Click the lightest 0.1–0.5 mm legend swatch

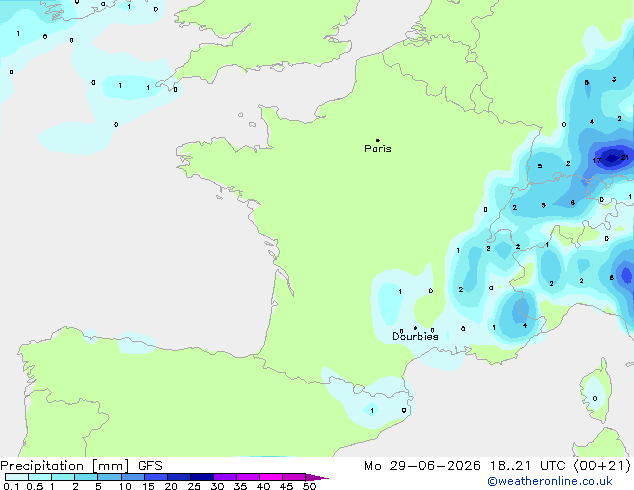(x=17, y=477)
